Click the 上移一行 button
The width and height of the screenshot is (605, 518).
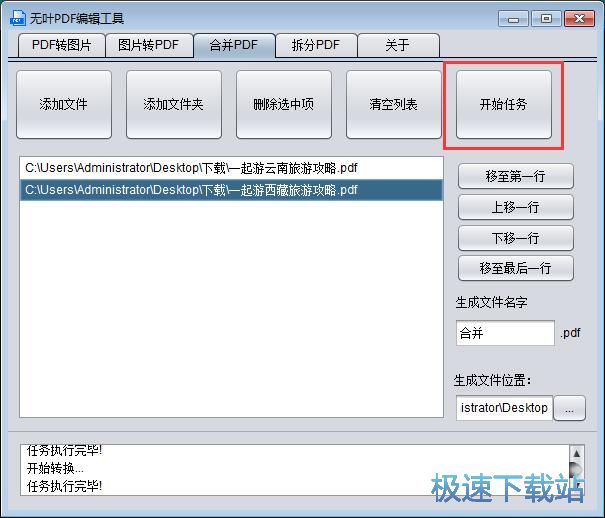click(x=516, y=207)
